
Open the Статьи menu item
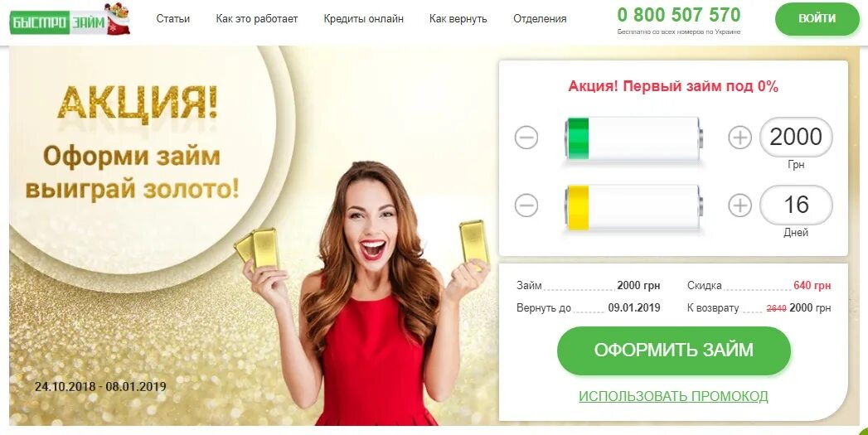(172, 19)
